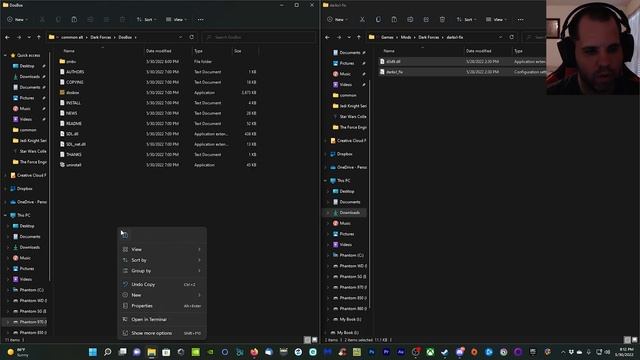Open the See more (three dots) menu in darkxl-fix window
The image size is (640, 360).
coord(520,20)
